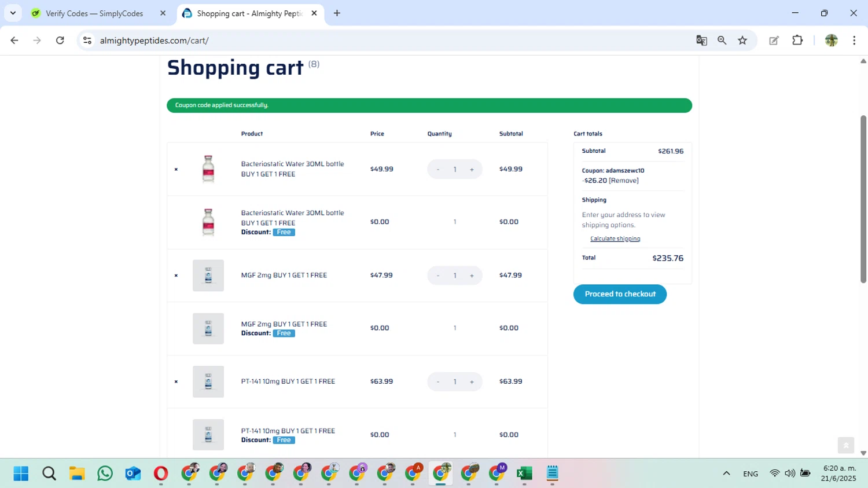Open the $63.99 PT-141 10mg product link
The image size is (868, 488).
[x=288, y=381]
